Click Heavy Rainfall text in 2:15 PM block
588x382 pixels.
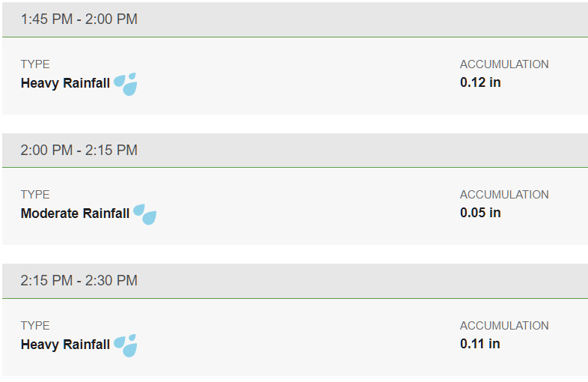65,345
